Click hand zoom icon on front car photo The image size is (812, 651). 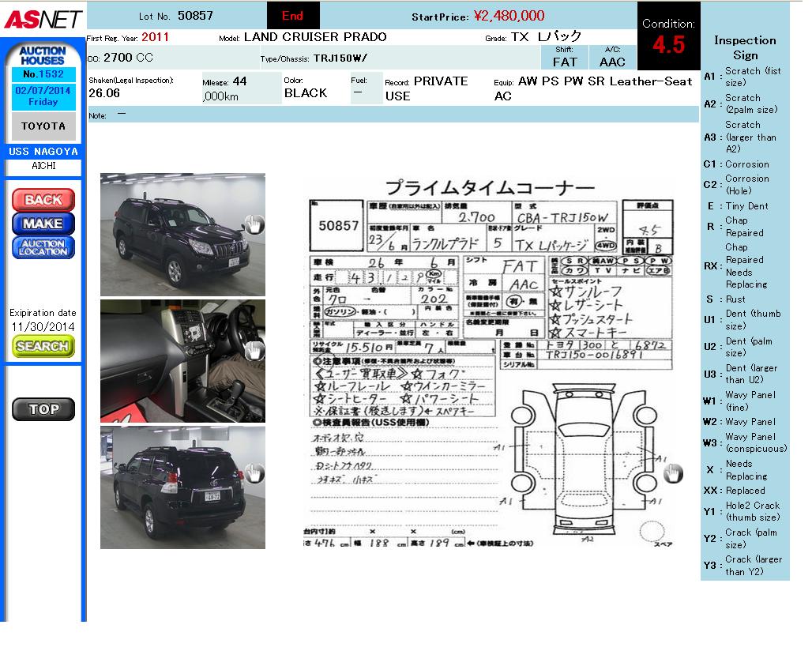(253, 225)
